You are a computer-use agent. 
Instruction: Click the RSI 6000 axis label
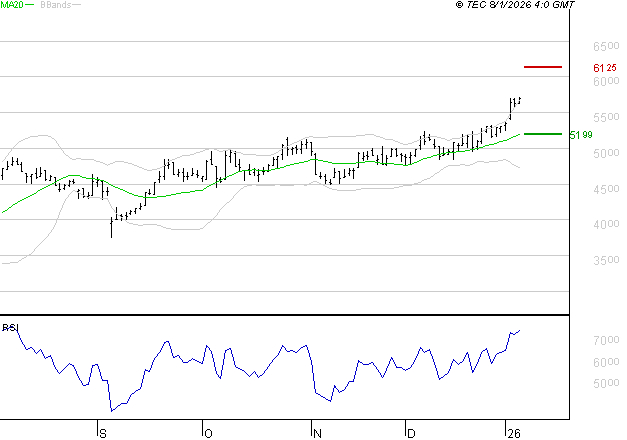pyautogui.click(x=606, y=362)
